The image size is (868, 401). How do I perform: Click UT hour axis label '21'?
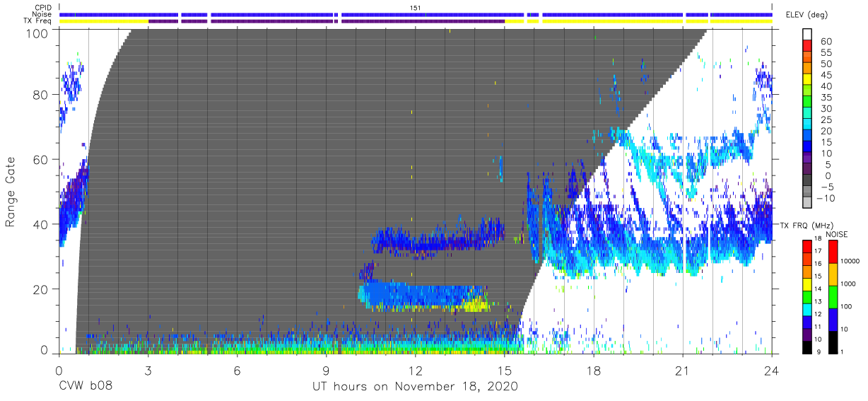683,370
